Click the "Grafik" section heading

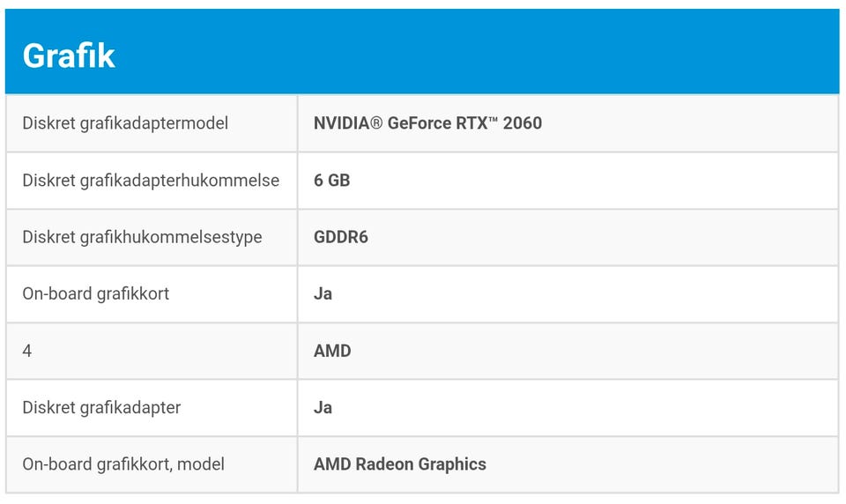pyautogui.click(x=69, y=56)
